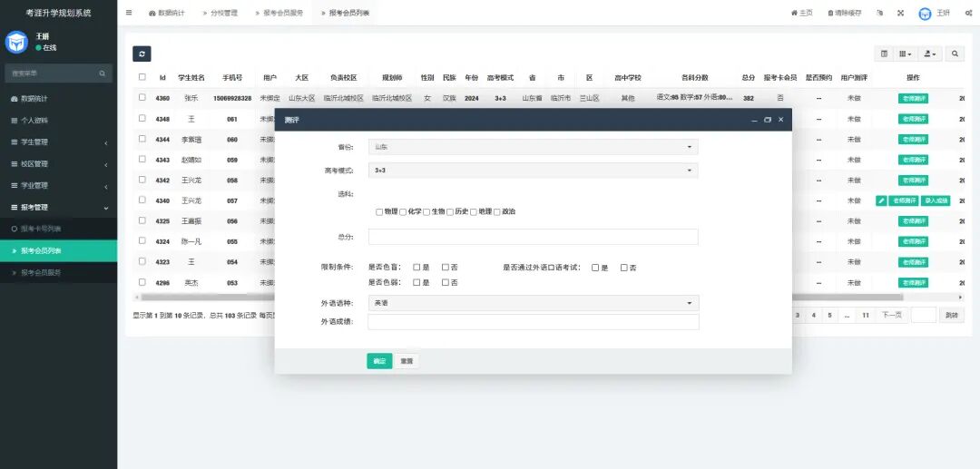
Task: Check the 政治 subject checkbox
Action: click(x=497, y=212)
